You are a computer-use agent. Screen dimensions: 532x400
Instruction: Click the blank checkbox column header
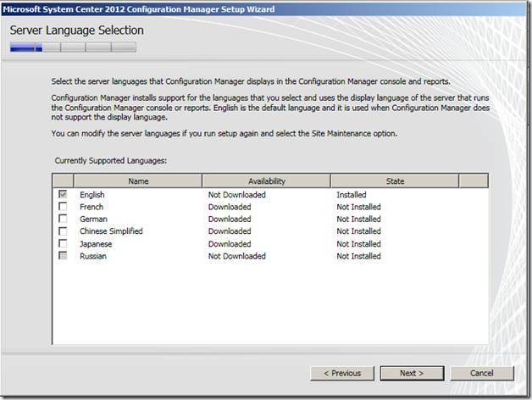[63, 181]
